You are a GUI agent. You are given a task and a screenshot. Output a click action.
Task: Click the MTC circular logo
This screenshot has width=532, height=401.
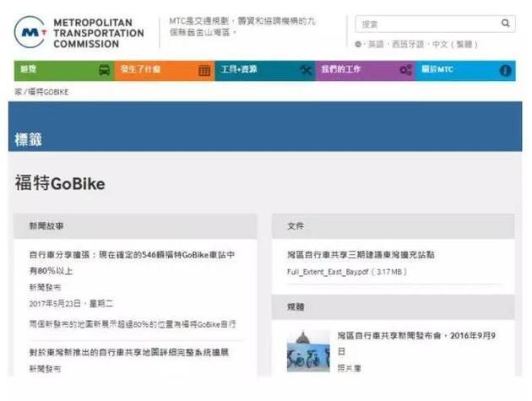(x=30, y=32)
